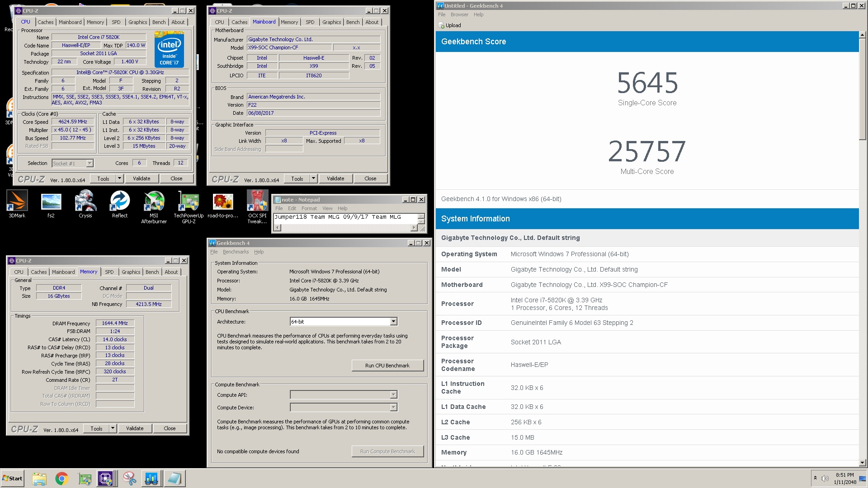Open Windows Explorer from taskbar

pos(39,479)
